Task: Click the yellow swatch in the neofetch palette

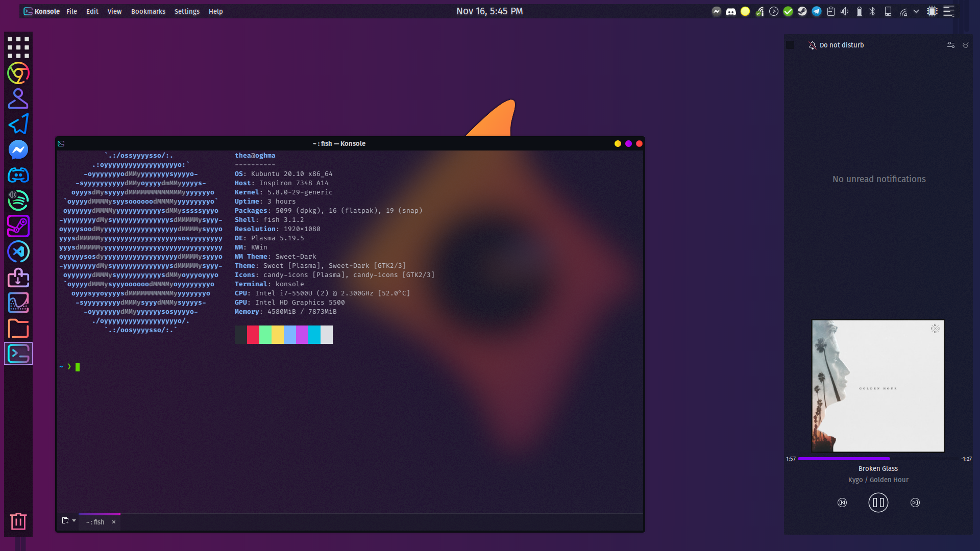Action: (278, 335)
